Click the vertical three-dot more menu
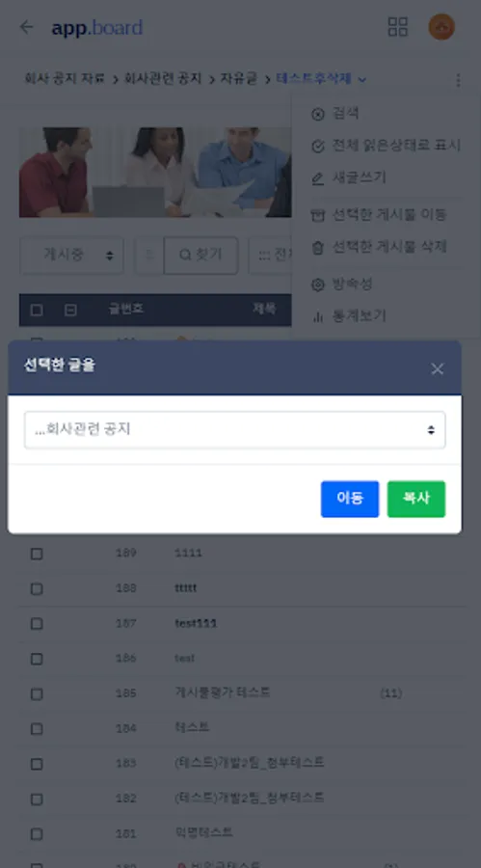 click(x=458, y=80)
